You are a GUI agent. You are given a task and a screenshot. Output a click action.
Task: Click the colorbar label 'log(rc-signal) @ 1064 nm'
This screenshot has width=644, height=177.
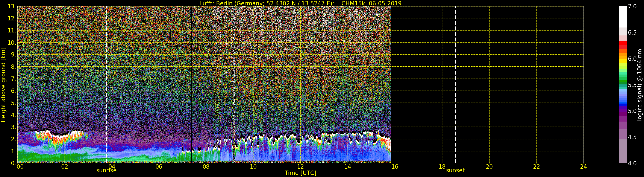[x=639, y=85]
